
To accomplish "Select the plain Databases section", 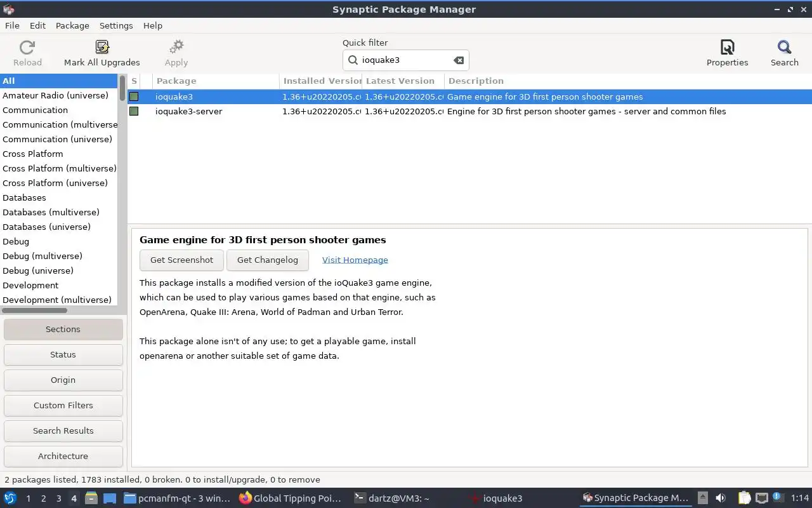I will point(59,197).
